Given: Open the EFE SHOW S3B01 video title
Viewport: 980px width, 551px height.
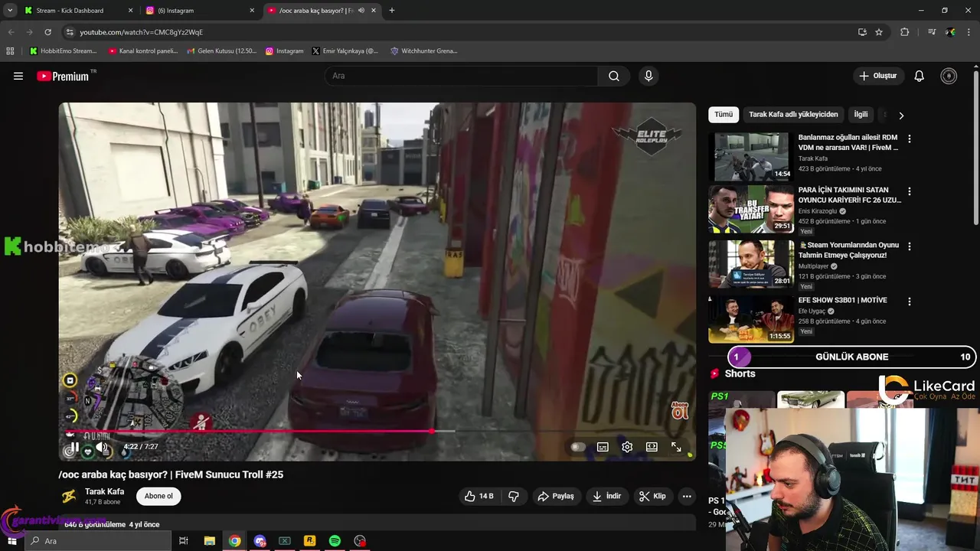Looking at the screenshot, I should (842, 300).
